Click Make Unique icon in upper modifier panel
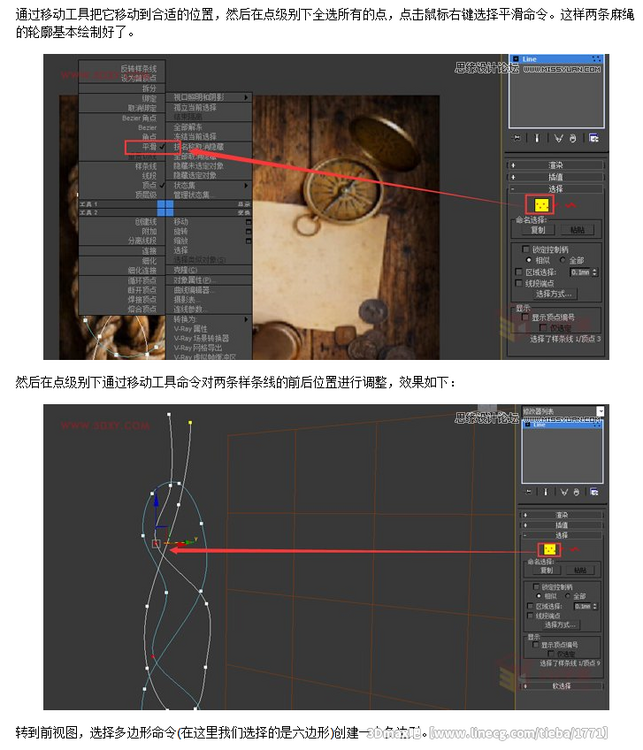 558,138
